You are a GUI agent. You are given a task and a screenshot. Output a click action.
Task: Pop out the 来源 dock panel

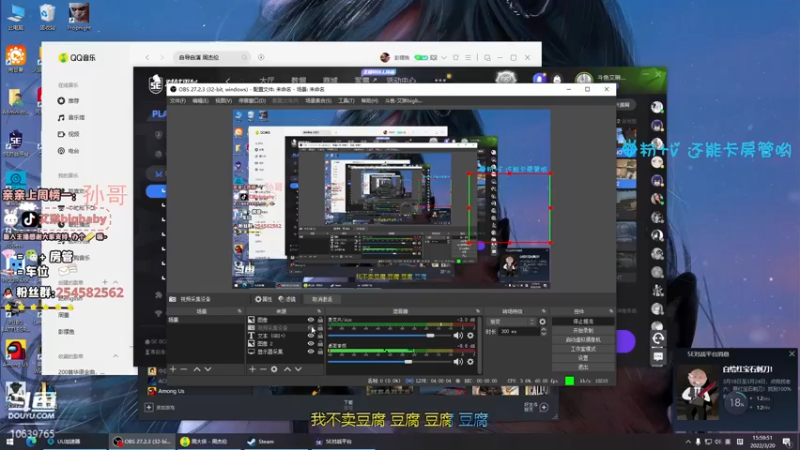click(x=319, y=311)
